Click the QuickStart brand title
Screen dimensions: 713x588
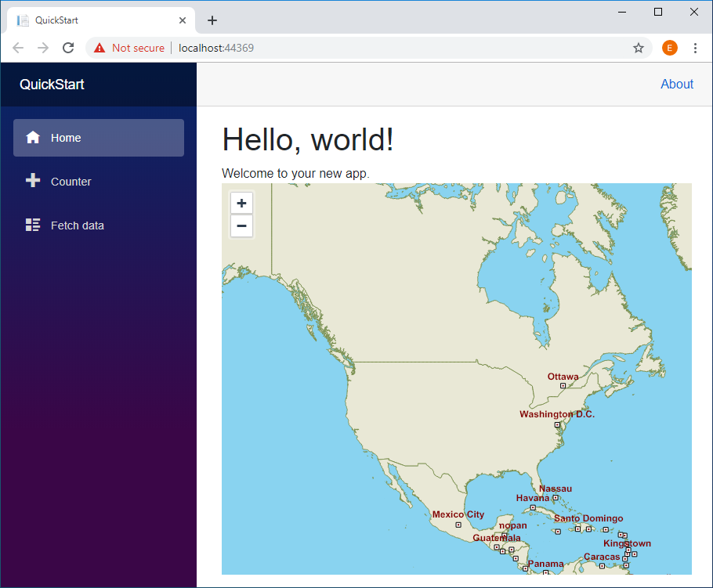[52, 85]
